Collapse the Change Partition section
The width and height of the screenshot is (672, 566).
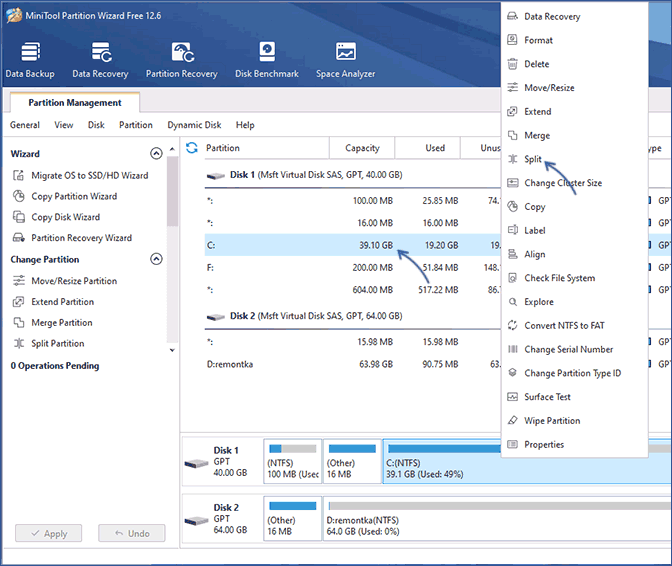(x=156, y=259)
